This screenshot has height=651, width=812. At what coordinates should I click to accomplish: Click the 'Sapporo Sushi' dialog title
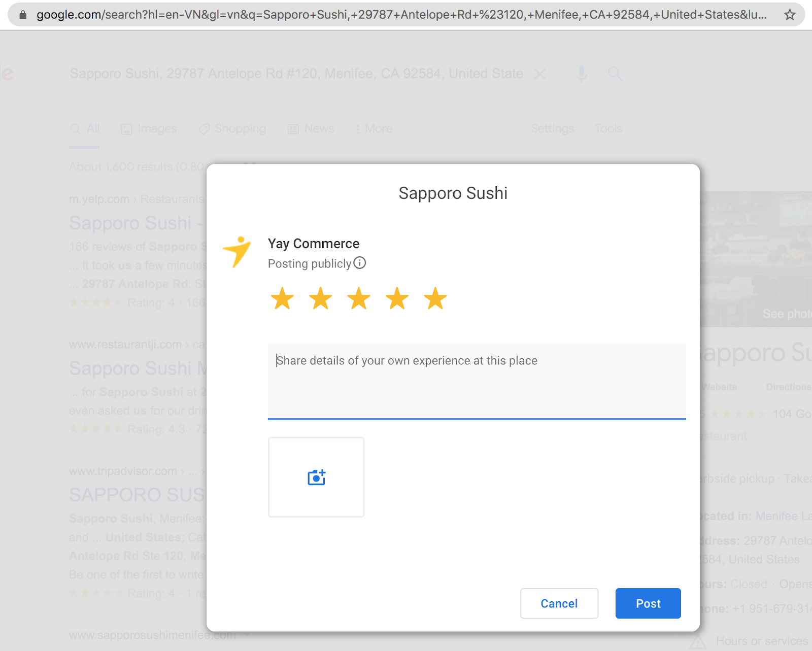click(x=453, y=193)
